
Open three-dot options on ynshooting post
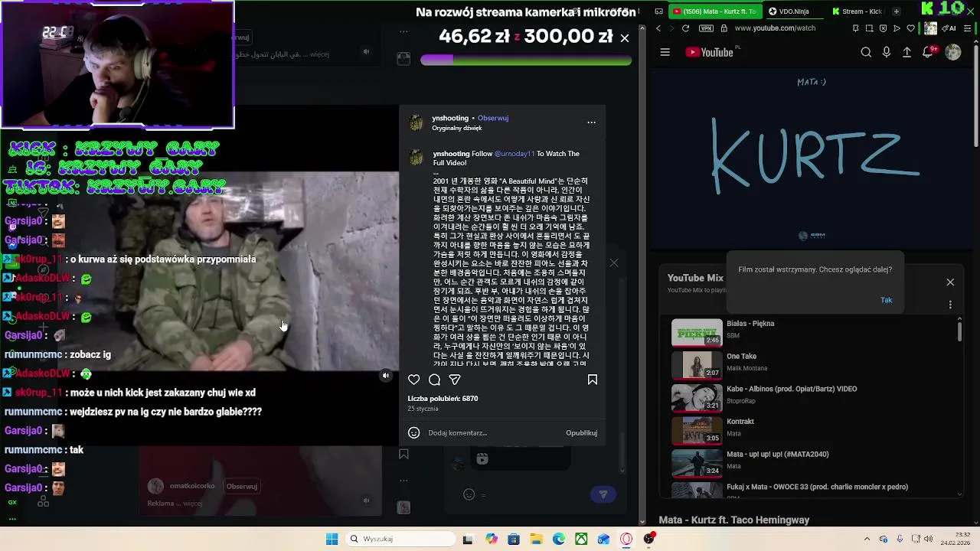pos(591,122)
